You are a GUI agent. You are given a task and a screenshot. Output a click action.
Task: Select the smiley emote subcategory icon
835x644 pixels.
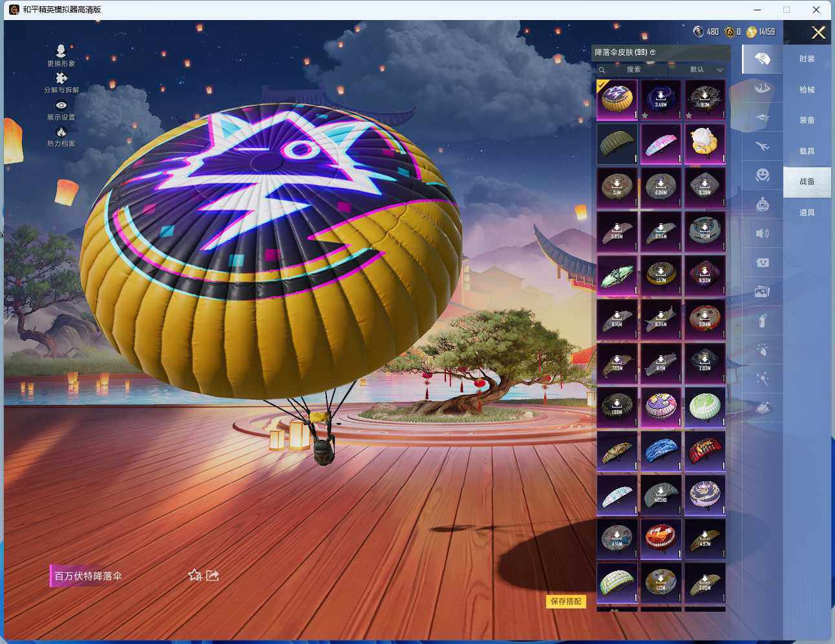[x=763, y=175]
